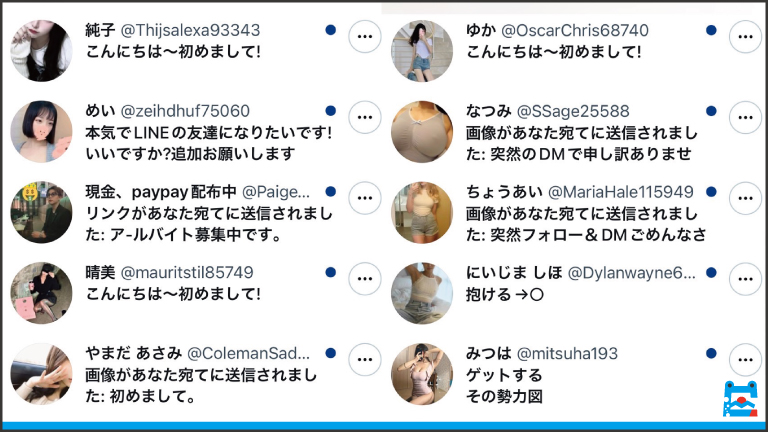Screen dimensions: 768x432
Task: Open the 抱ける→○ message from にいじま しほ
Action: [504, 294]
